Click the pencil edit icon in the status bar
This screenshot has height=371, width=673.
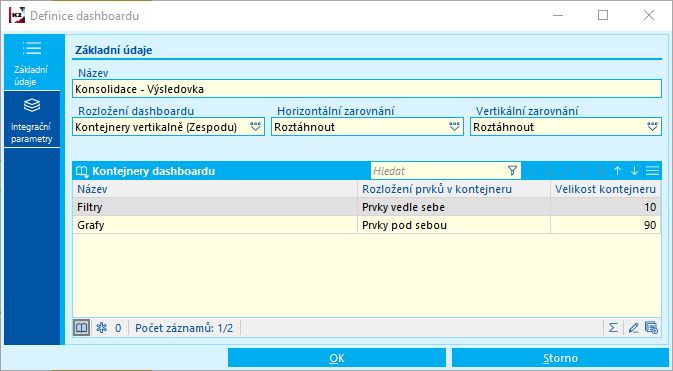coord(633,328)
